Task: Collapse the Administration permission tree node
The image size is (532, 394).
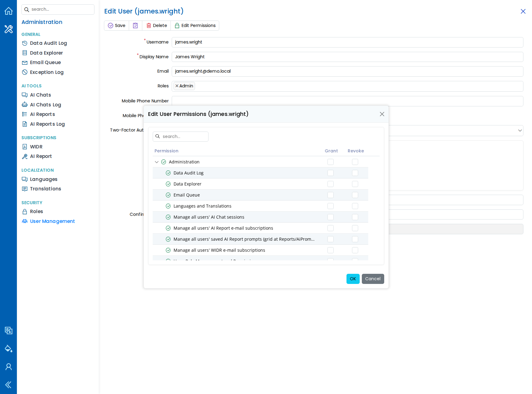Action: (x=157, y=162)
